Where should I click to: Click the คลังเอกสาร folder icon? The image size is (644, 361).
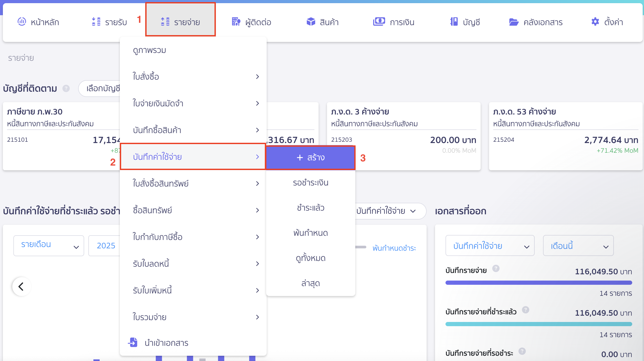514,22
